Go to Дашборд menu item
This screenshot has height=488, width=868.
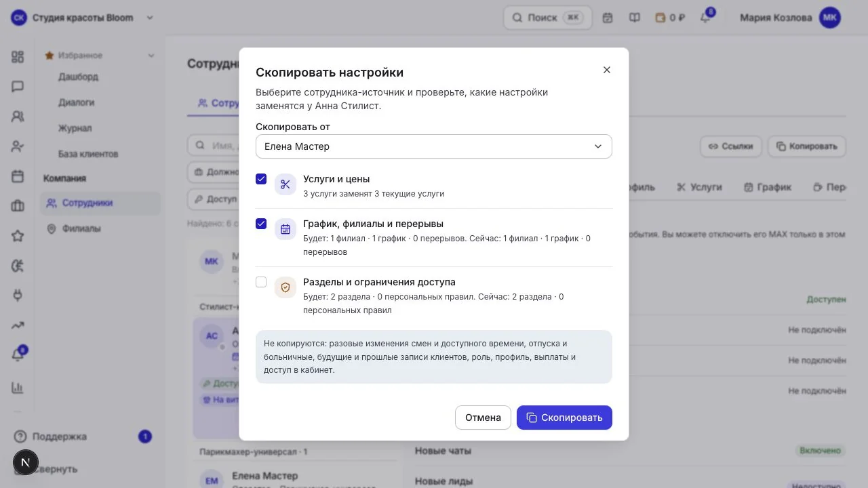point(78,77)
